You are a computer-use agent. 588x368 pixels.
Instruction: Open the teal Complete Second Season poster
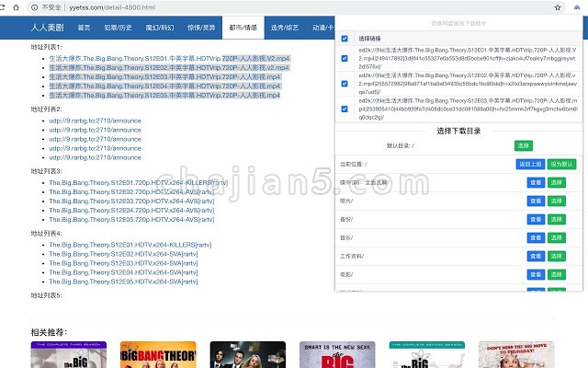pos(427,354)
